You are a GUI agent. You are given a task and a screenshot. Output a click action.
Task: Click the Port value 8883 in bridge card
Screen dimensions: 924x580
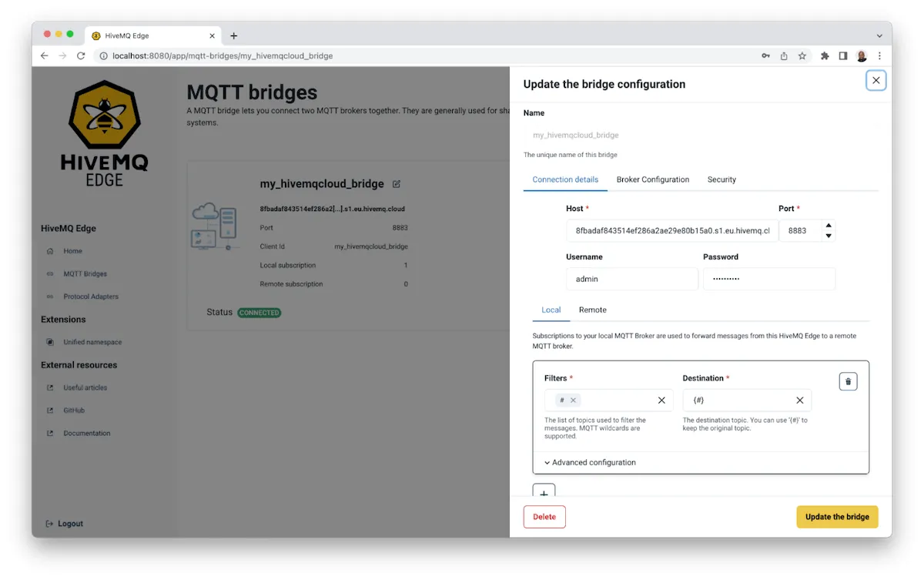[x=400, y=228]
